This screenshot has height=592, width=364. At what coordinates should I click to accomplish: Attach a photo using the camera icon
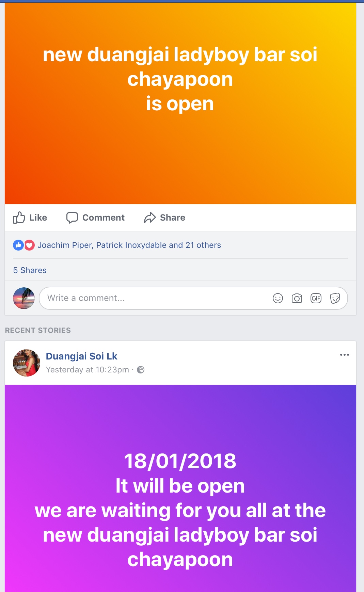coord(297,298)
